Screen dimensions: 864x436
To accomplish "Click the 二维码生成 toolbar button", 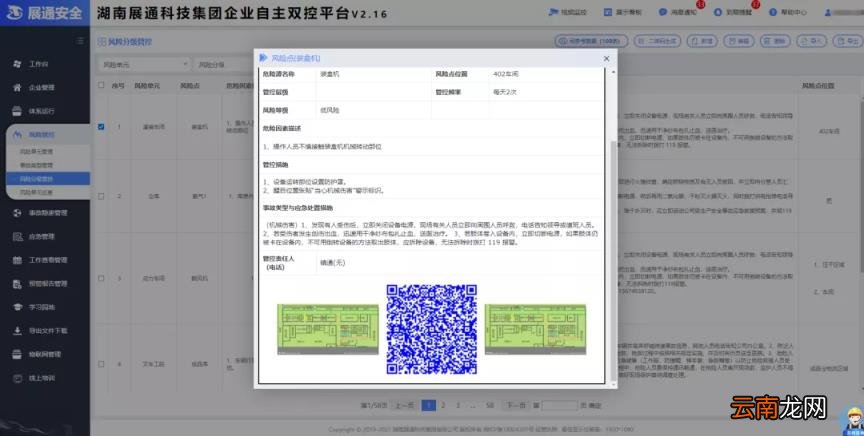I will [657, 41].
